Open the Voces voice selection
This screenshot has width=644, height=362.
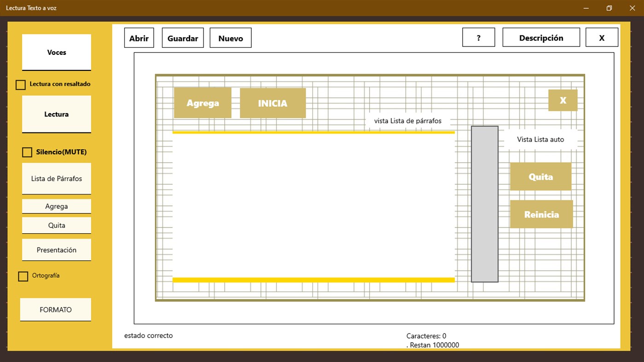click(57, 52)
